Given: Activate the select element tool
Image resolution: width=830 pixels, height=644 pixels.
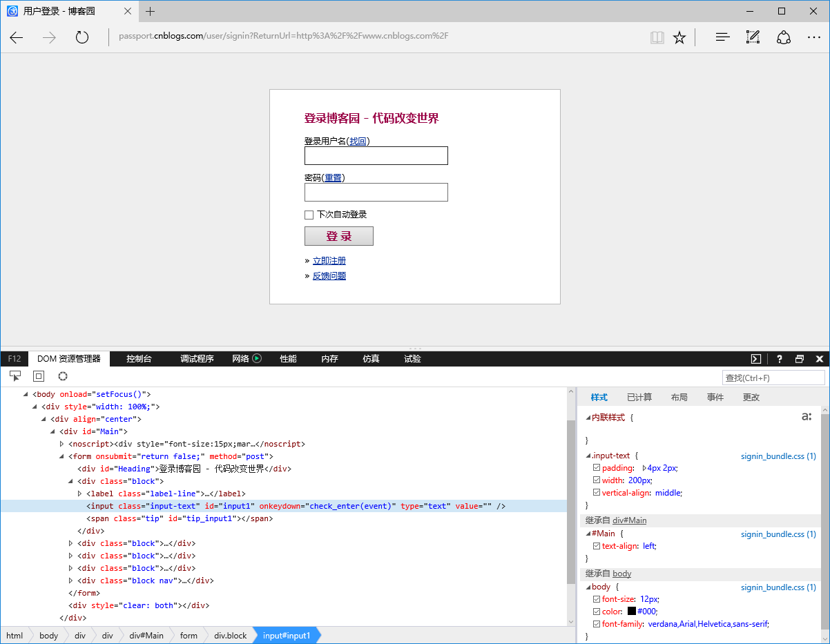Looking at the screenshot, I should click(x=15, y=376).
